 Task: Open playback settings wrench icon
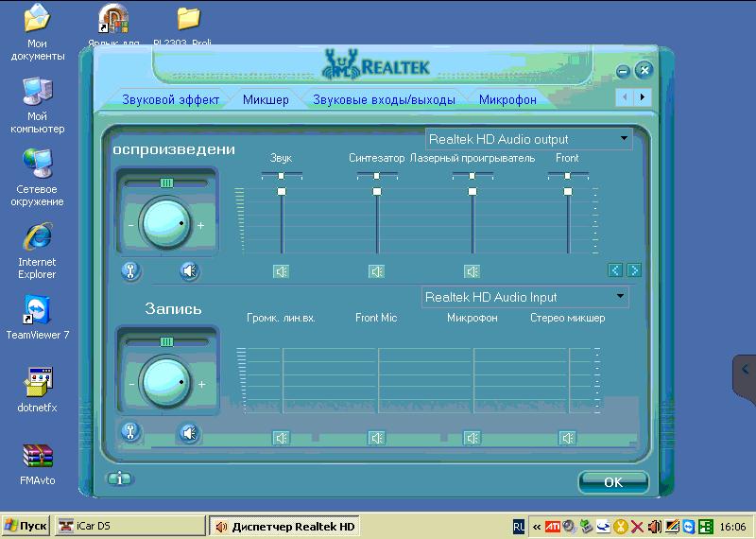pyautogui.click(x=130, y=271)
